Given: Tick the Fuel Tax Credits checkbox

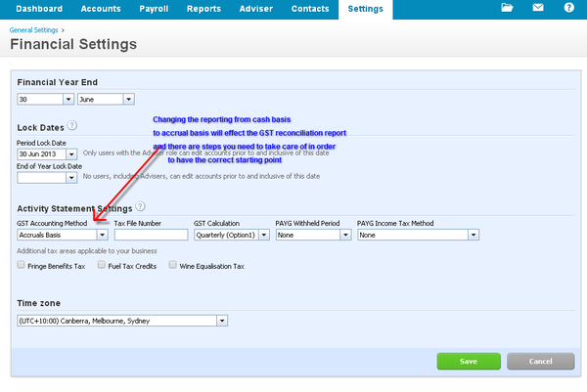Looking at the screenshot, I should (x=102, y=265).
